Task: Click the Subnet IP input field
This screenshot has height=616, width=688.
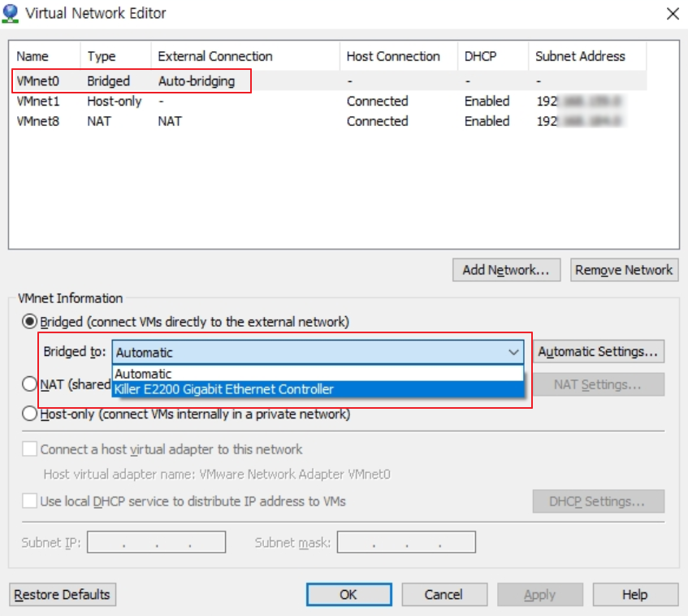Action: [156, 542]
